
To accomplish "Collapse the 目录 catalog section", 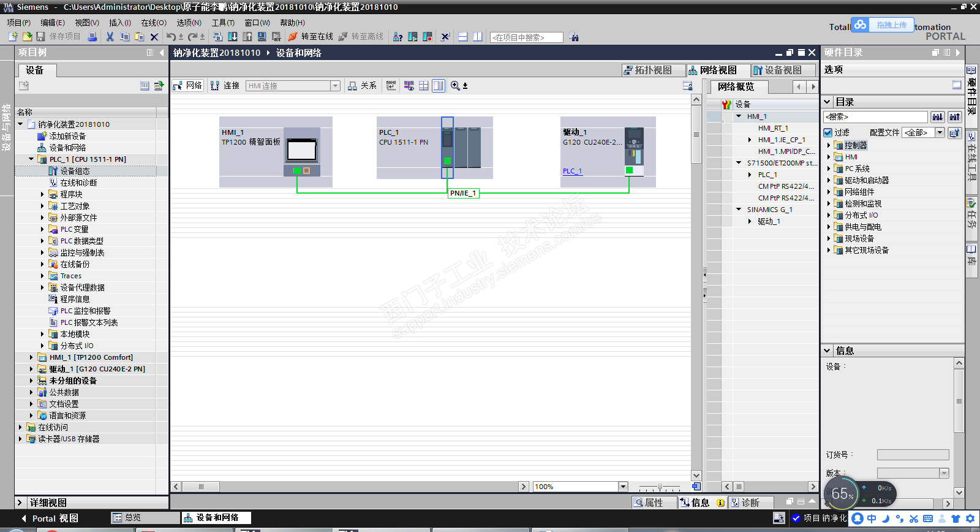I will tap(827, 102).
